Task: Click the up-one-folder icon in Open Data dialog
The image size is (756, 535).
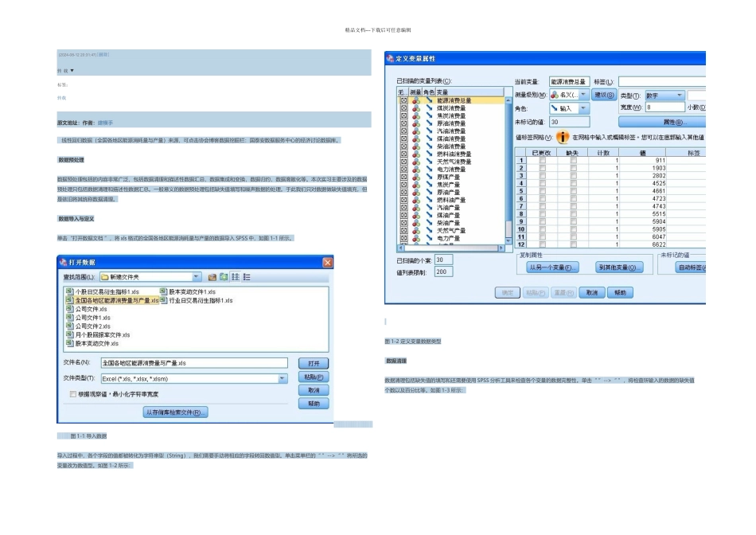Action: point(212,277)
